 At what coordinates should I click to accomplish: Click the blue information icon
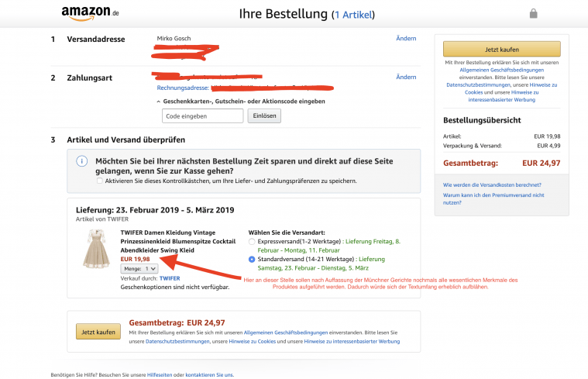pyautogui.click(x=81, y=161)
